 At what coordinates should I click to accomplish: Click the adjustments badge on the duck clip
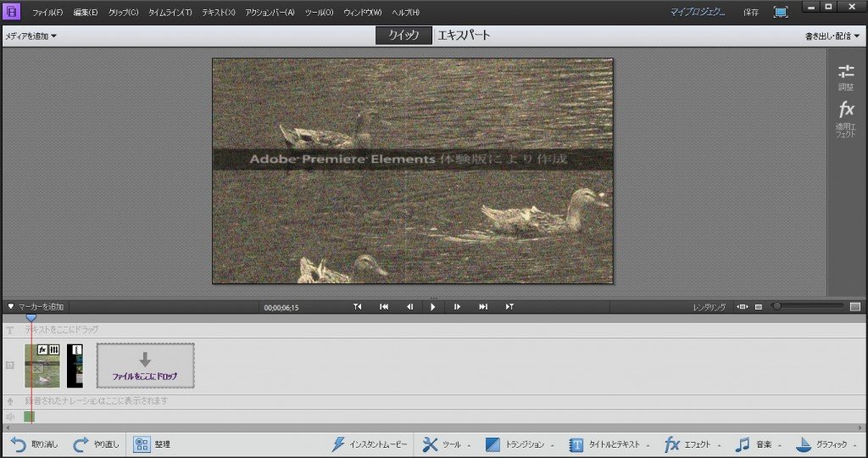click(x=53, y=349)
